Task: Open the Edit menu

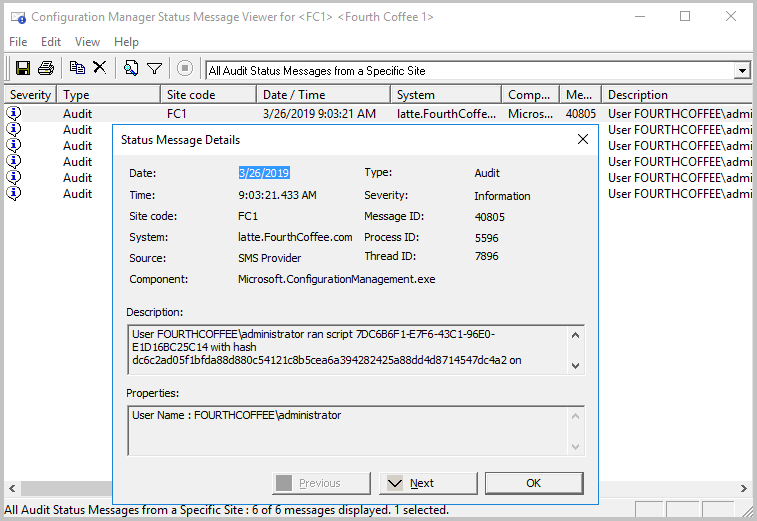Action: pos(51,42)
